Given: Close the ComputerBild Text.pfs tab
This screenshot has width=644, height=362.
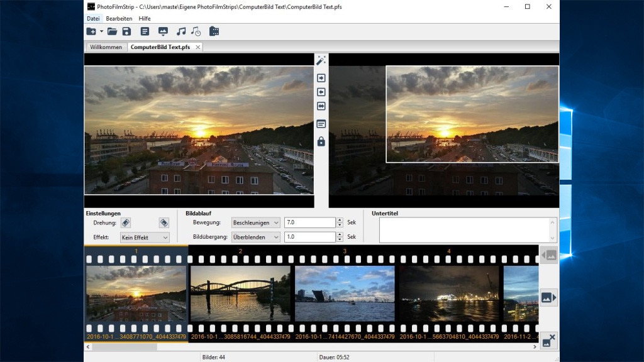Looking at the screenshot, I should coord(198,47).
